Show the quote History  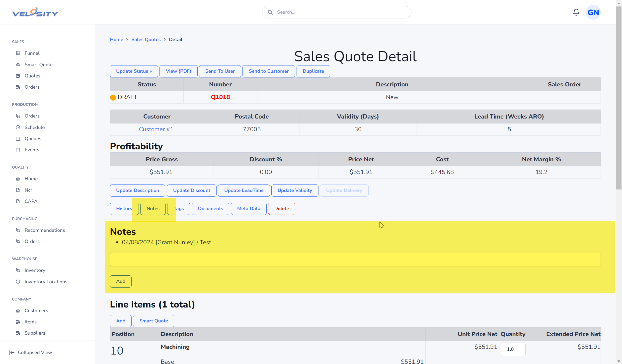(x=124, y=209)
